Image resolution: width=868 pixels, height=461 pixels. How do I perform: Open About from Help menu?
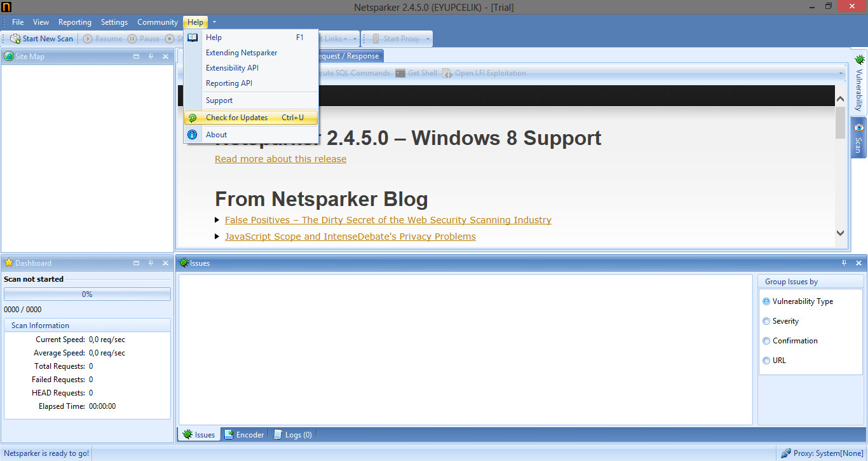(251, 135)
